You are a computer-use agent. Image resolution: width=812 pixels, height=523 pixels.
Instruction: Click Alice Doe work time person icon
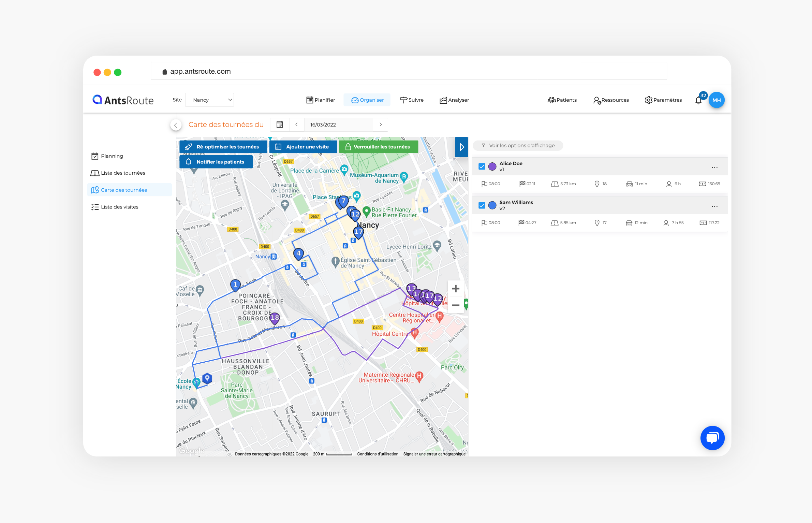point(669,184)
